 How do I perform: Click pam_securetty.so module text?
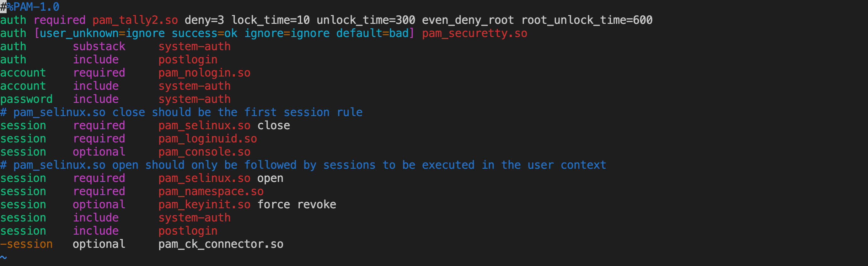click(474, 33)
